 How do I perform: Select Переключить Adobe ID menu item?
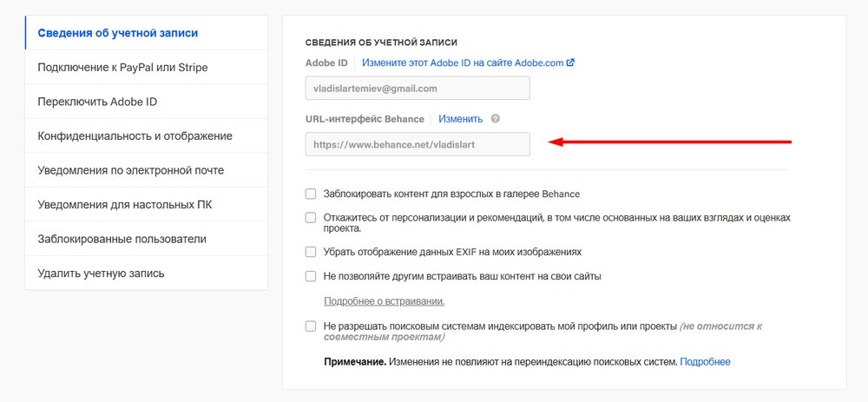147,102
